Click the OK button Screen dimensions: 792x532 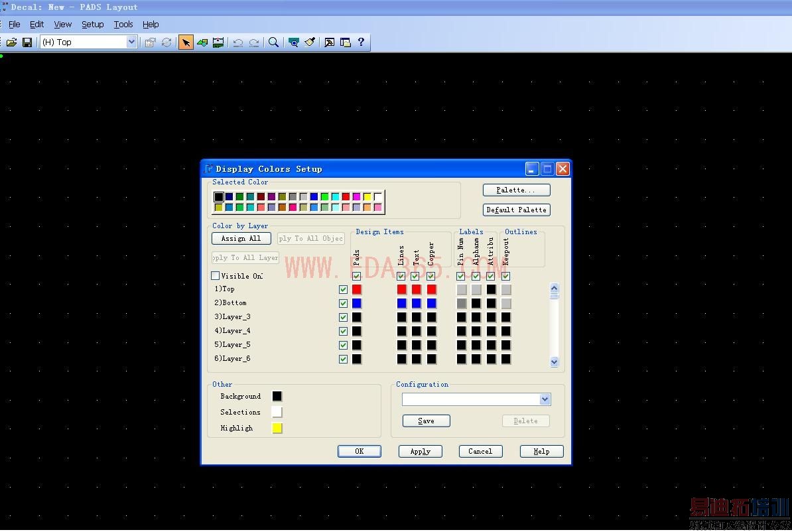click(359, 451)
